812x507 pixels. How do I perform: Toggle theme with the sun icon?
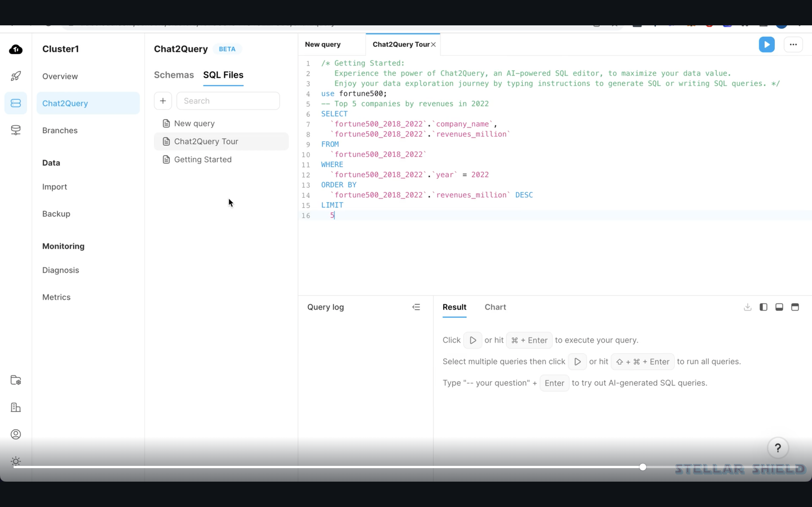coord(16,461)
